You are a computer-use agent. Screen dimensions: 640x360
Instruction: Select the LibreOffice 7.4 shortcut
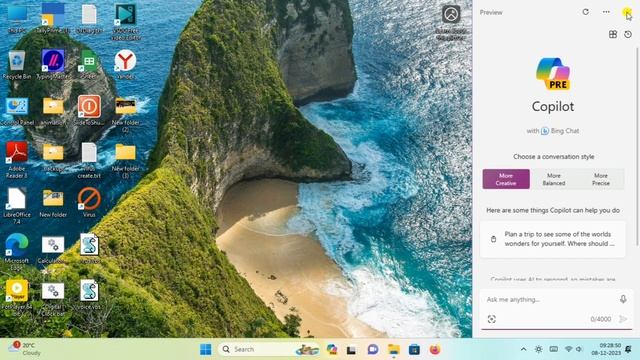pyautogui.click(x=17, y=206)
